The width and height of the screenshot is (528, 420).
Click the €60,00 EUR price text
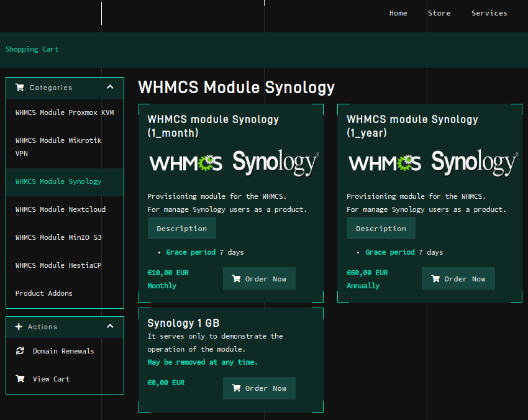tap(367, 273)
